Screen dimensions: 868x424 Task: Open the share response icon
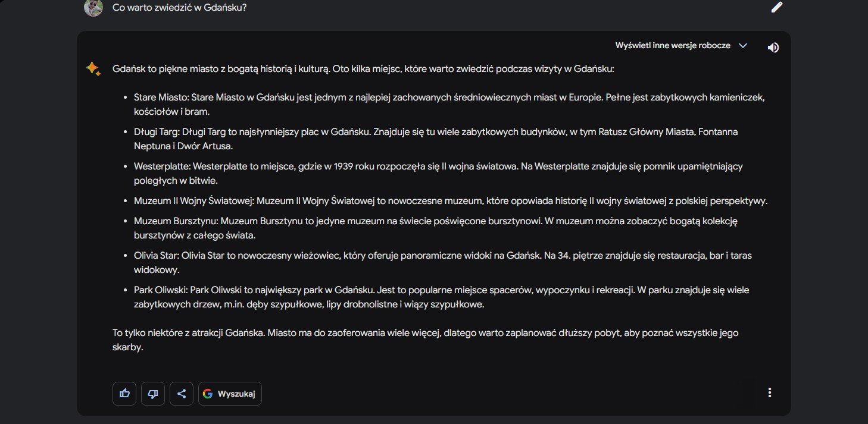pos(182,394)
